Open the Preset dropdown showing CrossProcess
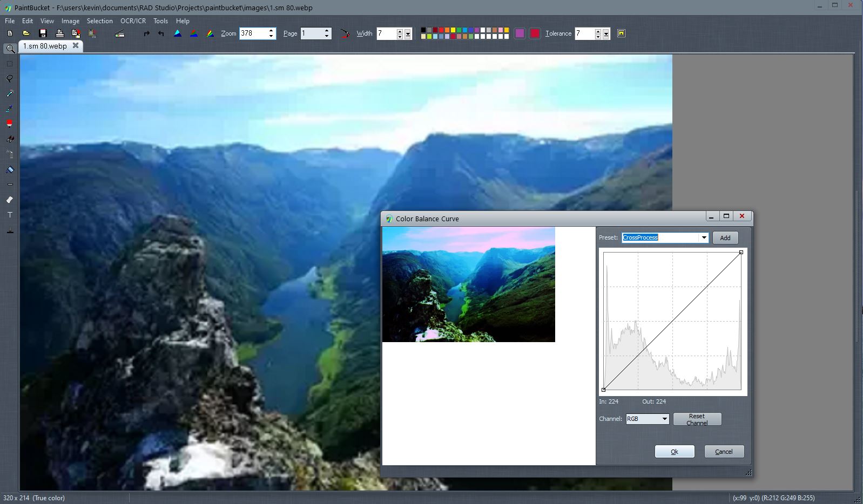Screen dimensions: 863x504 click(704, 237)
